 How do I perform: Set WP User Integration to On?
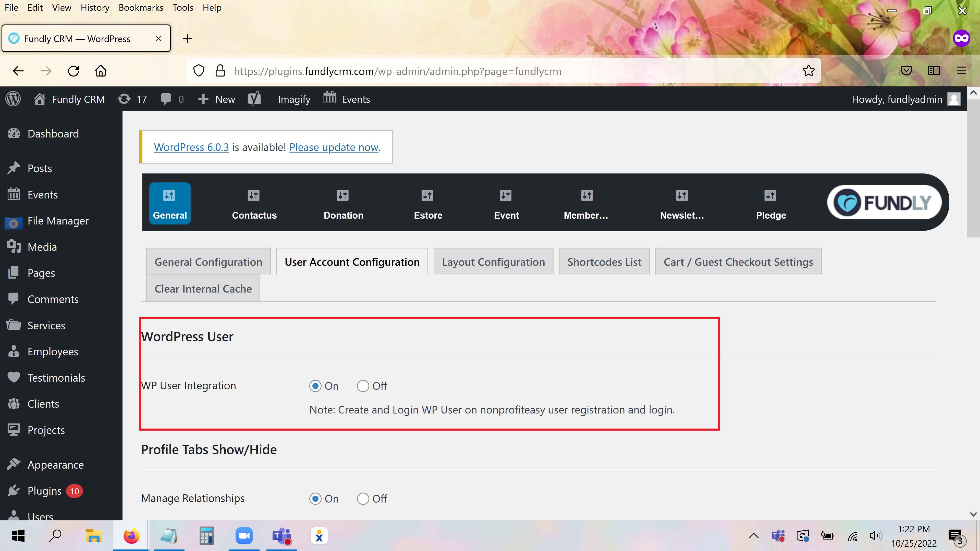[x=315, y=386]
